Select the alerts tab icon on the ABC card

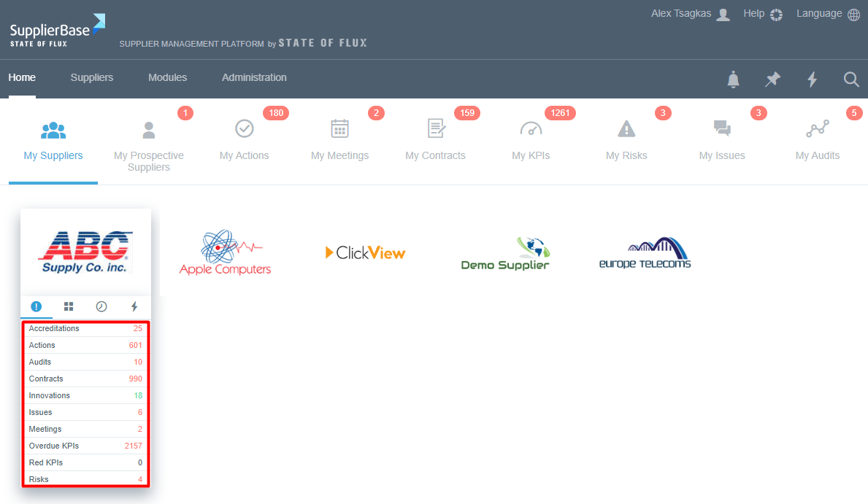tap(37, 306)
